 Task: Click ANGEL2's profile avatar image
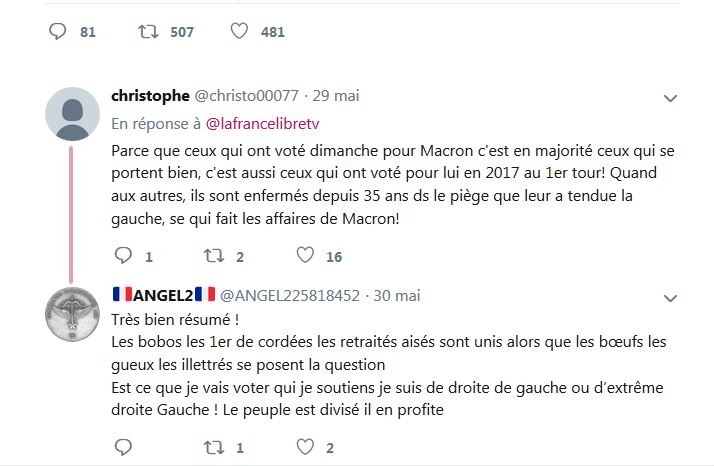tap(73, 314)
